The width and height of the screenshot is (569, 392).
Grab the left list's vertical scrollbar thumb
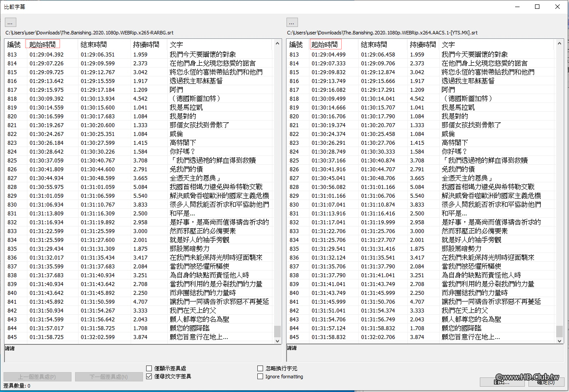pyautogui.click(x=278, y=331)
